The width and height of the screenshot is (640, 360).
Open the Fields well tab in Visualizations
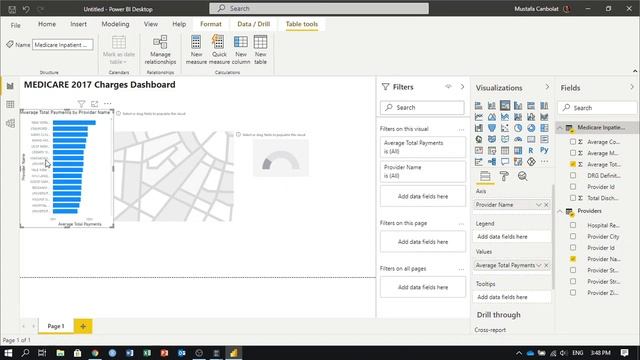coord(485,176)
